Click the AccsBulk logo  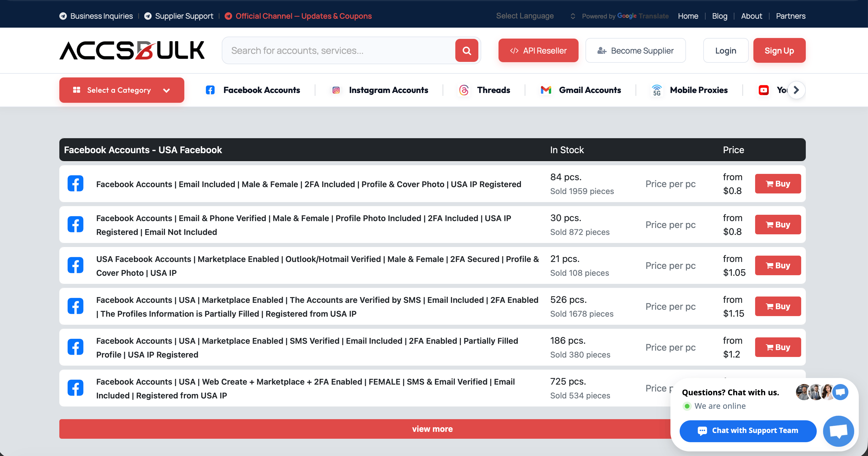[132, 50]
